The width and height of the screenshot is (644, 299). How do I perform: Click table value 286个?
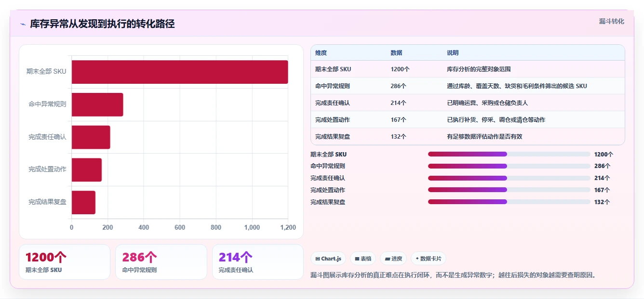(x=399, y=86)
